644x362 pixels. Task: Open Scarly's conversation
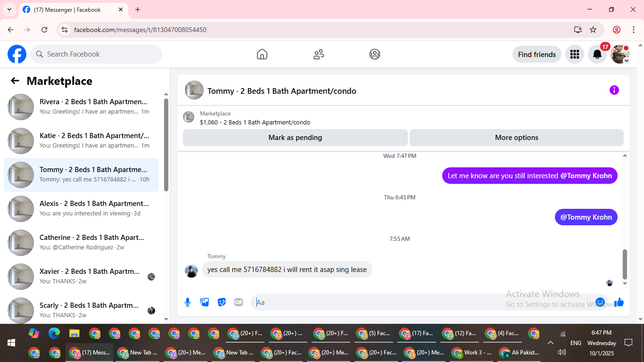click(x=82, y=308)
